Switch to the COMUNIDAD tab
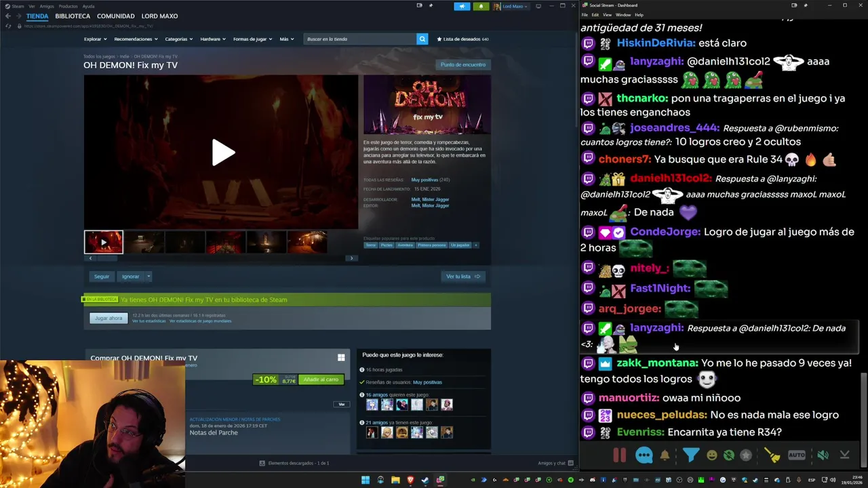868x488 pixels. tap(115, 16)
